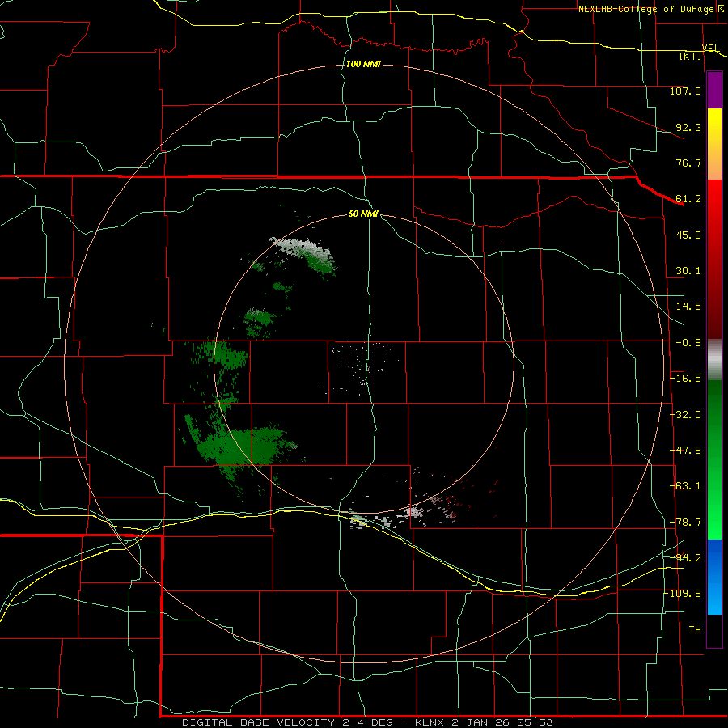Click DIGITAL BASE VELOCITY in the caption
This screenshot has height=728, width=728.
click(x=258, y=722)
